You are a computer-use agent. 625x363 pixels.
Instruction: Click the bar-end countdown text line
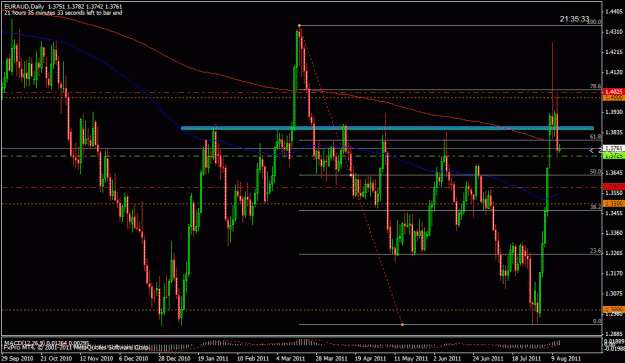[x=63, y=12]
